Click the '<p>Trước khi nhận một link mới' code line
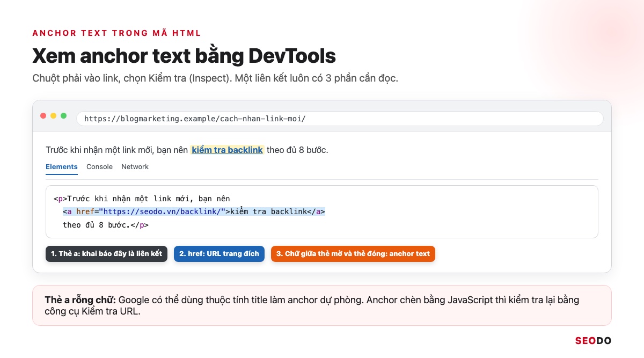The image size is (644, 358). 142,199
